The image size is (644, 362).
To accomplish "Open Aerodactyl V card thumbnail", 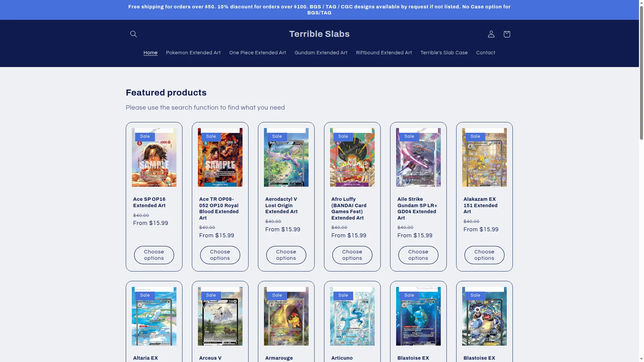I will click(286, 158).
